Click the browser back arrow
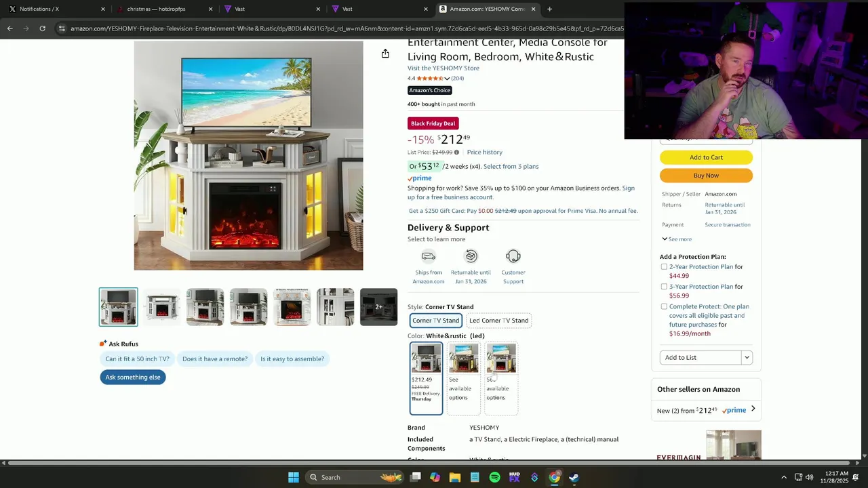The width and height of the screenshot is (868, 488). pos(9,28)
